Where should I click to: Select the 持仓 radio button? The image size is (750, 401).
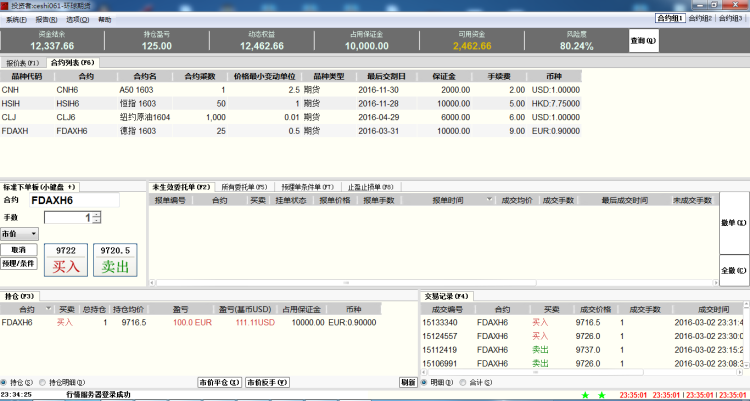[x=5, y=382]
